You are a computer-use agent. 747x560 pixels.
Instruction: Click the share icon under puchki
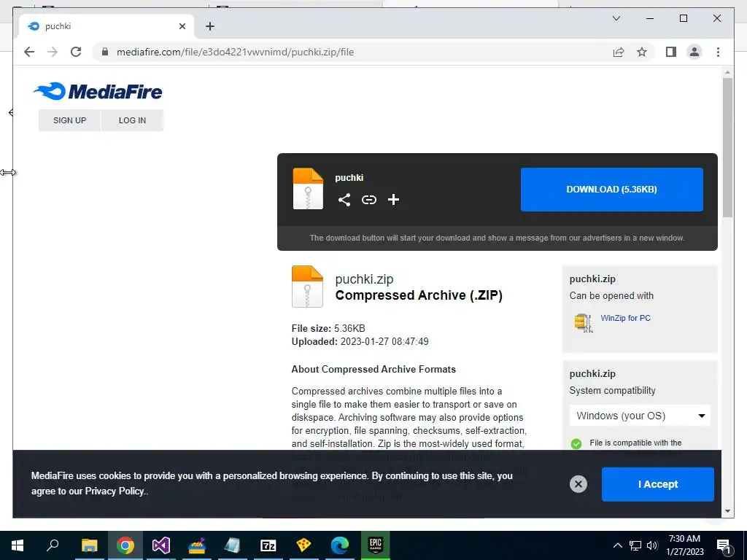344,200
